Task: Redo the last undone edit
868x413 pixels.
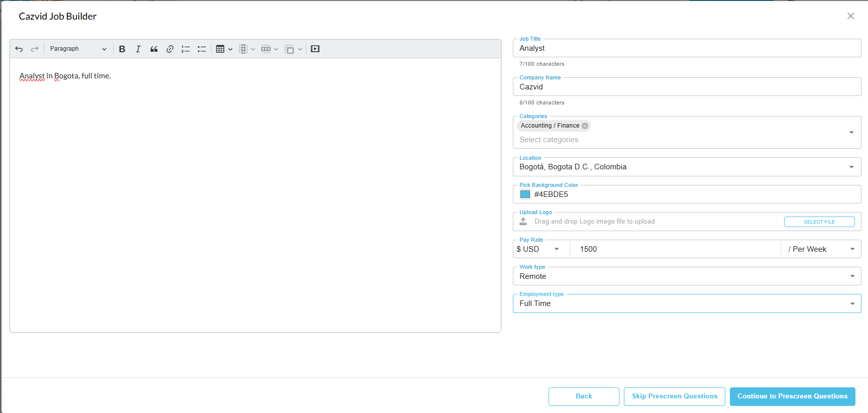Action: 35,49
